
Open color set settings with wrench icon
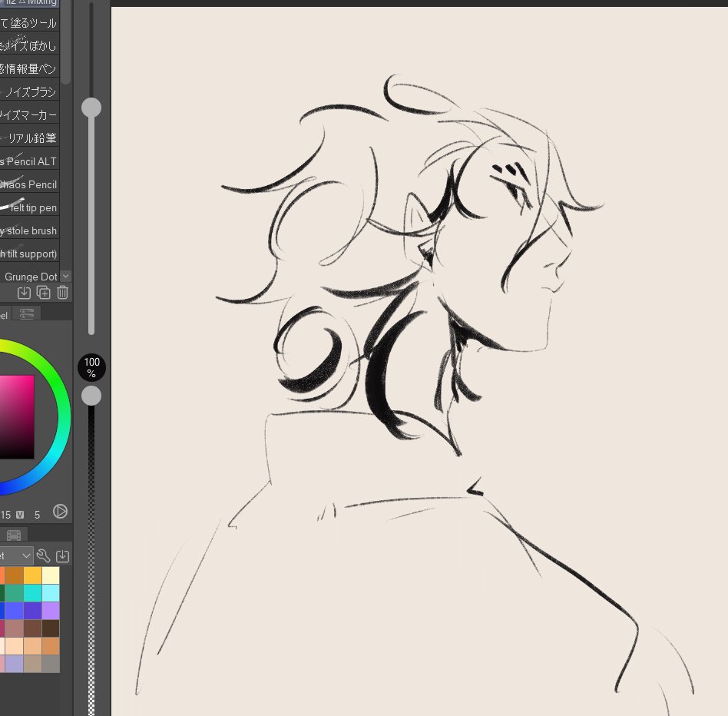[x=43, y=555]
